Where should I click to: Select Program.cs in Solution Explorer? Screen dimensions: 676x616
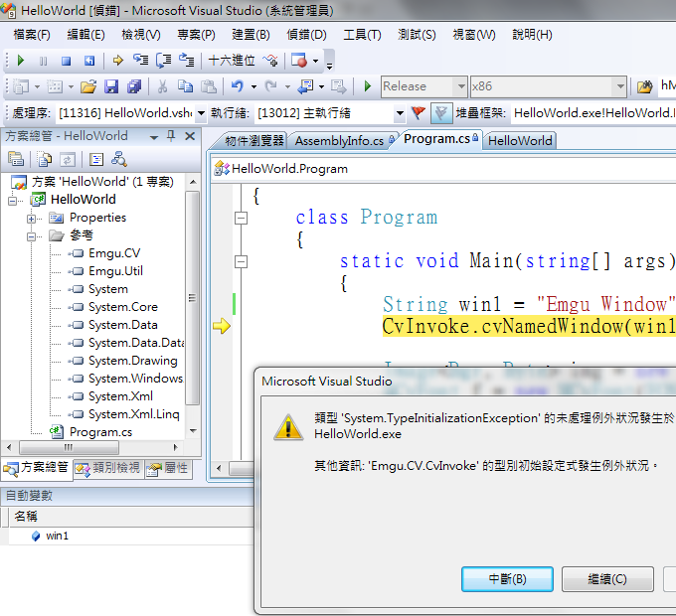pos(100,432)
